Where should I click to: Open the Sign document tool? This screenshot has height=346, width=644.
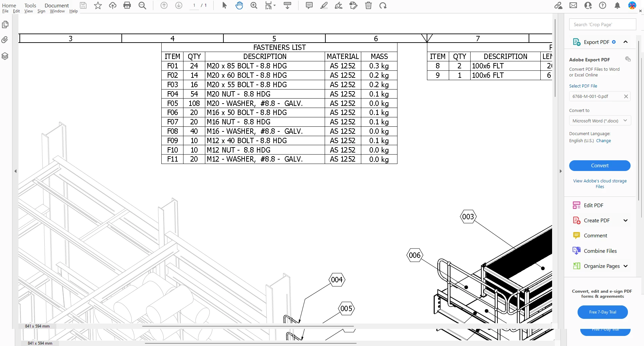pos(339,5)
